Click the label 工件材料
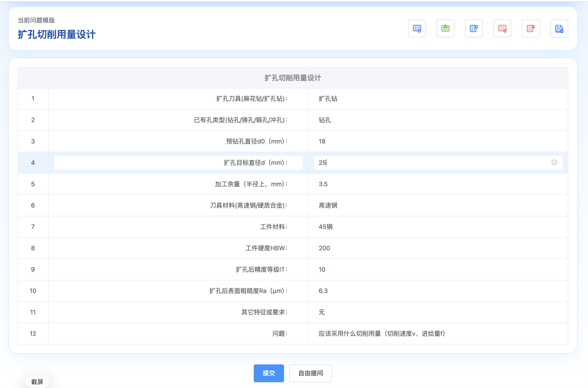The image size is (588, 388). point(274,227)
